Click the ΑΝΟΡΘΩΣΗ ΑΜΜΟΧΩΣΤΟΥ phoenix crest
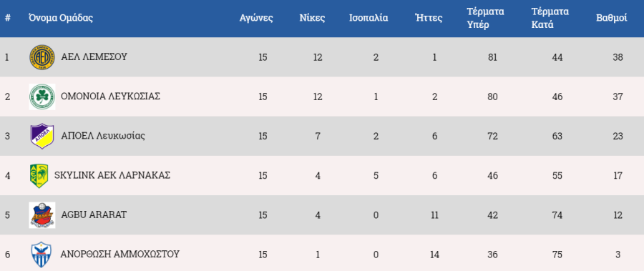 (42, 255)
